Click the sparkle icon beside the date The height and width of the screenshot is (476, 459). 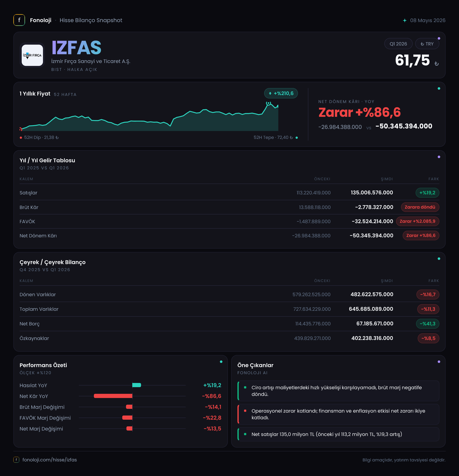(x=405, y=20)
